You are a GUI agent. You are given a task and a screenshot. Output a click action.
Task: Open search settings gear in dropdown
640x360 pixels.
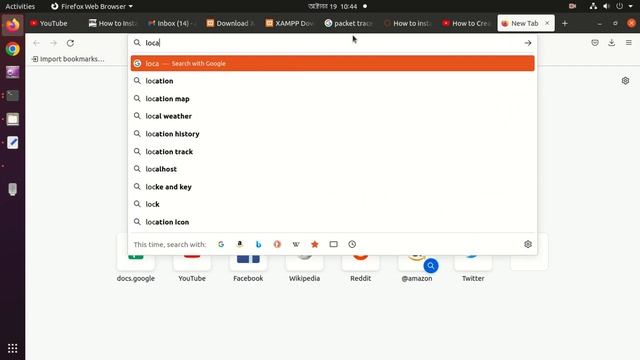click(528, 244)
